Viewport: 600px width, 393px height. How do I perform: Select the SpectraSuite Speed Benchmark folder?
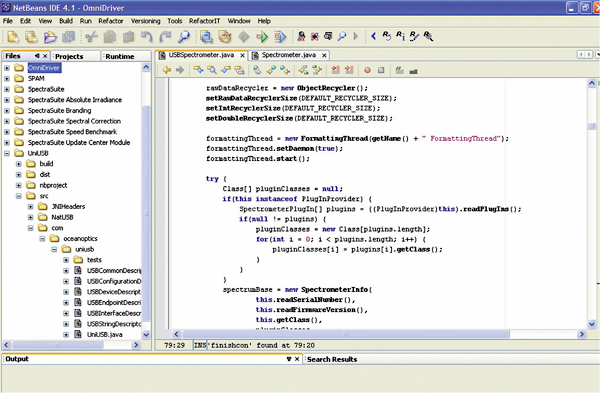72,132
